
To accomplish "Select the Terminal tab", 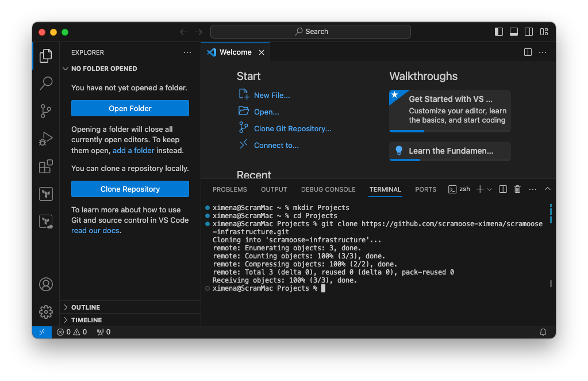I will (385, 189).
